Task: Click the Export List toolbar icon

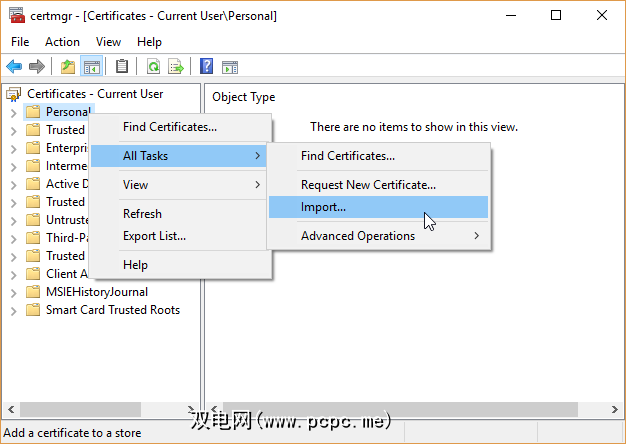Action: tap(176, 66)
